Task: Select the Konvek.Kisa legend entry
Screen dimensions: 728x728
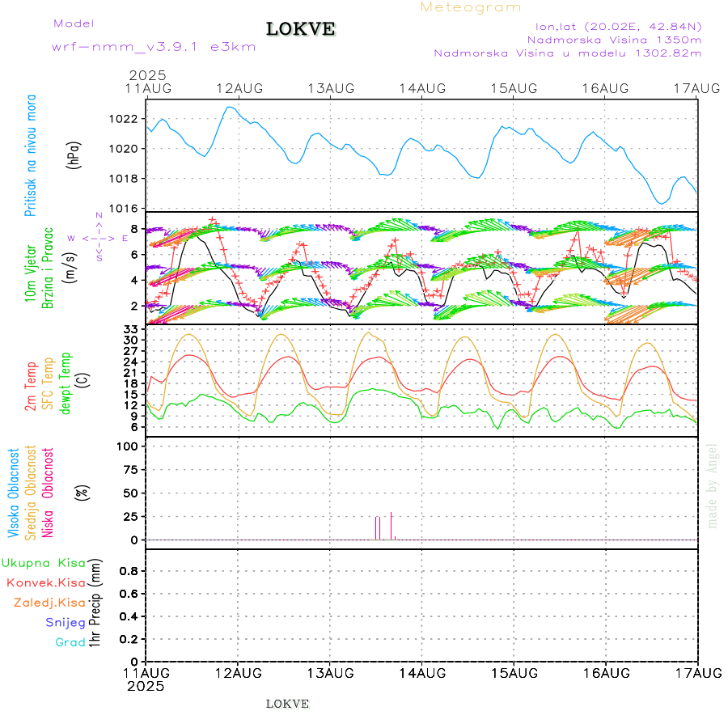Action: pyautogui.click(x=45, y=582)
